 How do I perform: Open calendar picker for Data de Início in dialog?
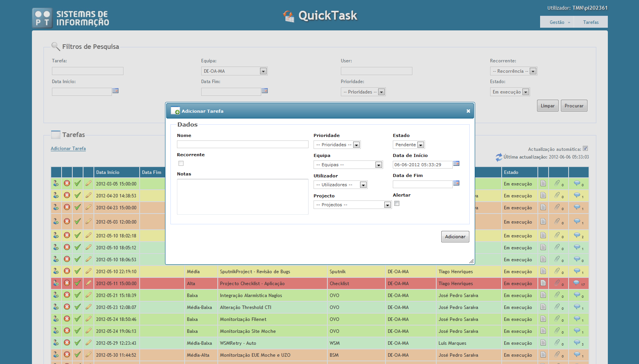pos(456,164)
